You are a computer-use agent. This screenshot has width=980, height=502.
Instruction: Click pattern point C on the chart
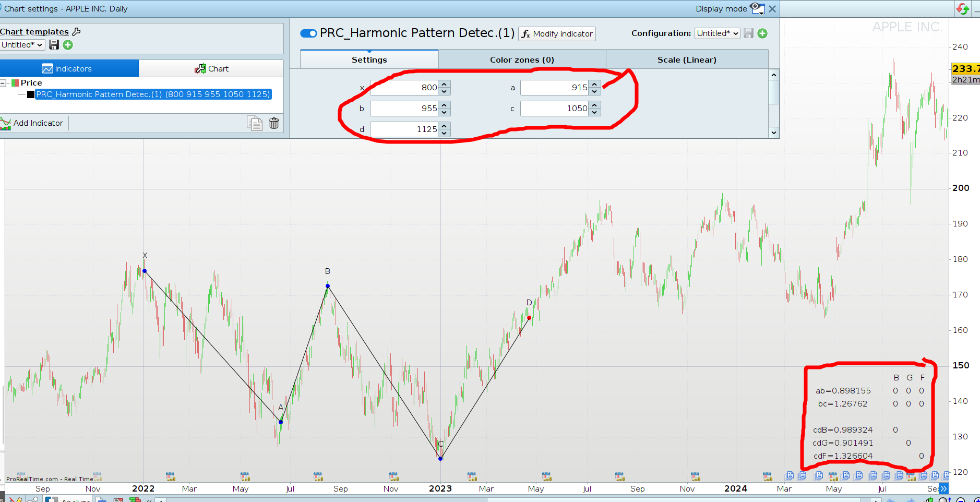[440, 459]
